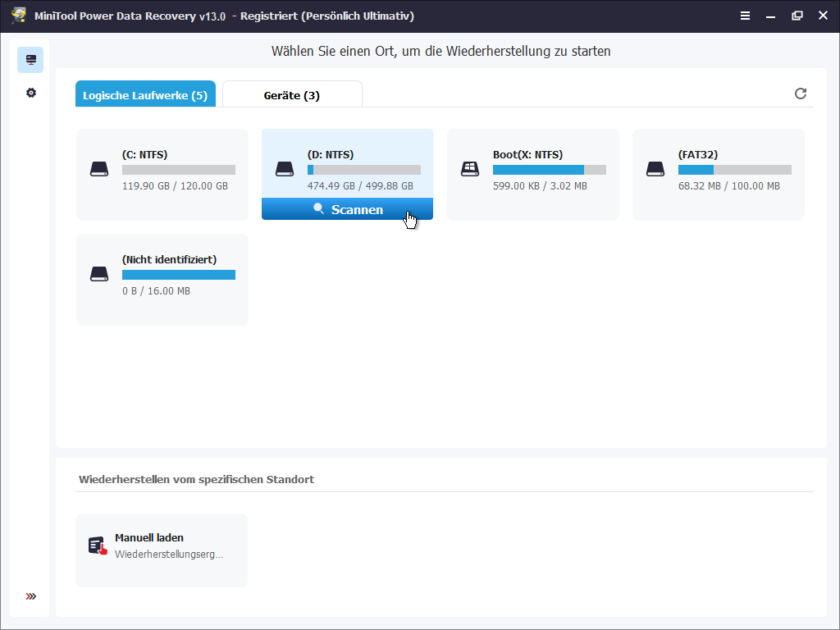Select the Logische Laufwerke (5) tab
Screen dimensions: 840x630
coord(145,94)
